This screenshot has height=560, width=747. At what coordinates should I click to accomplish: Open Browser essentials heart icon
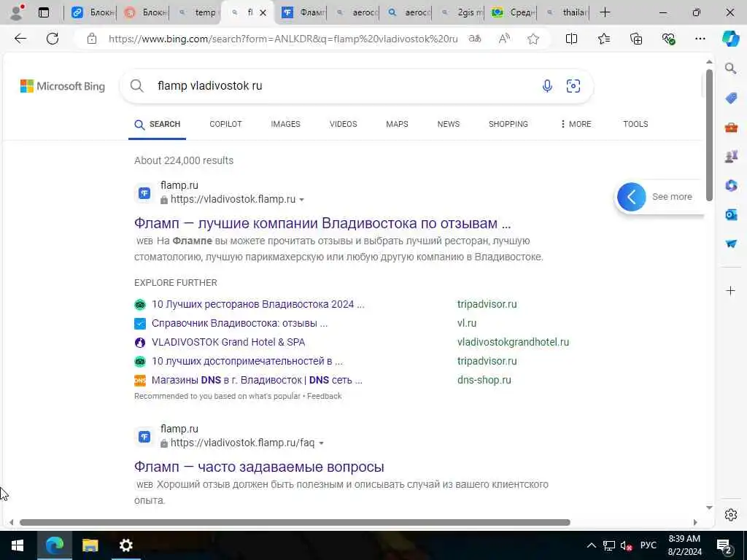click(668, 39)
